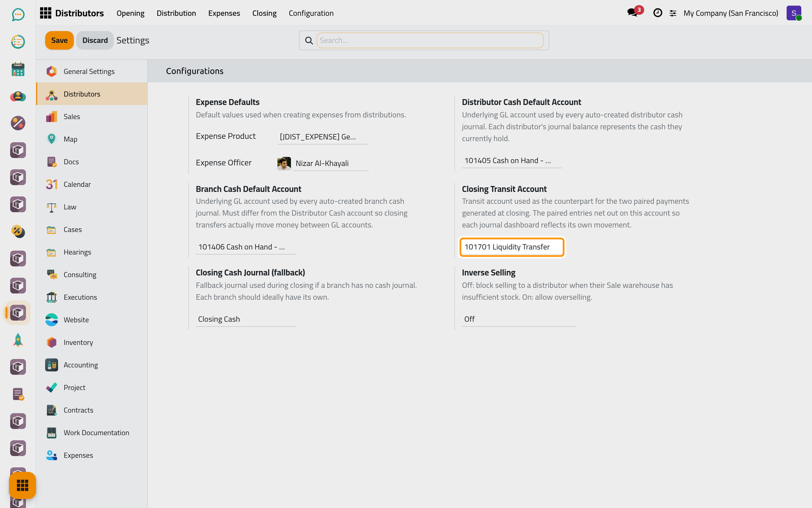Open Law settings section
This screenshot has height=508, width=812.
tap(92, 207)
